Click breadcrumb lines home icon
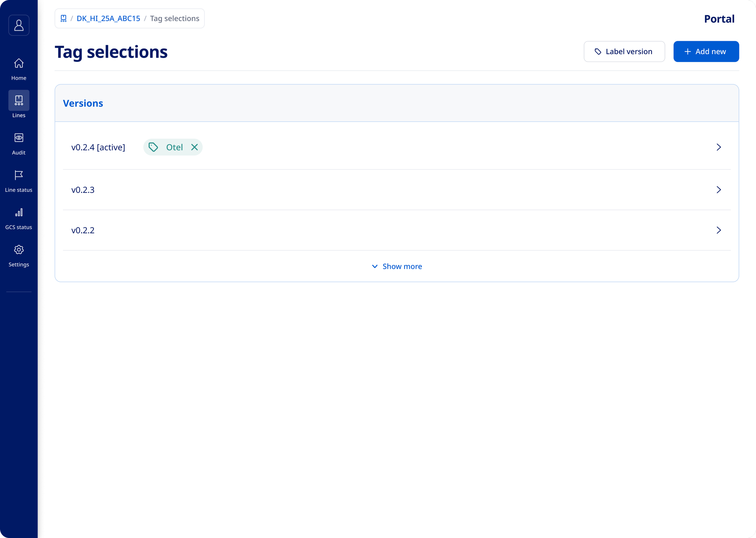 64,18
